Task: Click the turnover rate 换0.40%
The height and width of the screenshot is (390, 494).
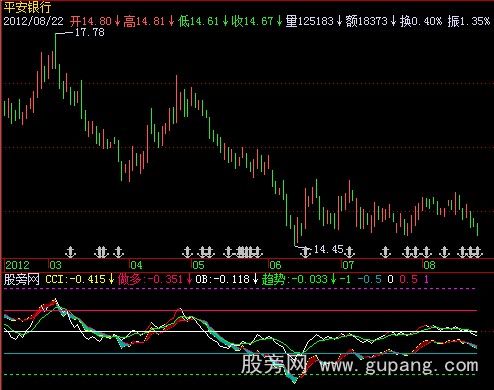Action: (x=421, y=21)
